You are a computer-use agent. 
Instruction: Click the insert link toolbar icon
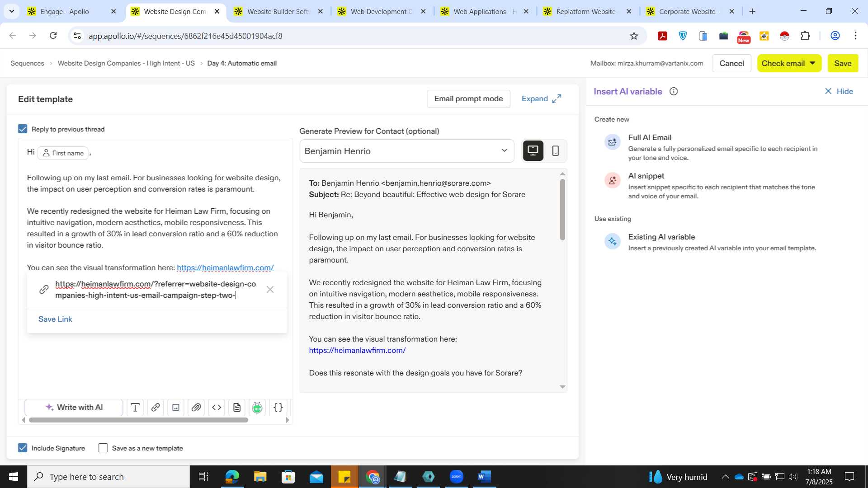[155, 408]
